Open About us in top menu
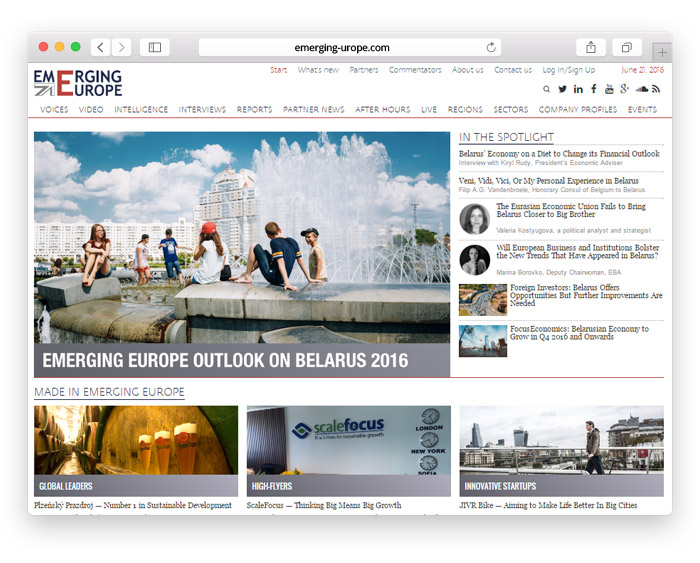This screenshot has width=700, height=563. [468, 70]
